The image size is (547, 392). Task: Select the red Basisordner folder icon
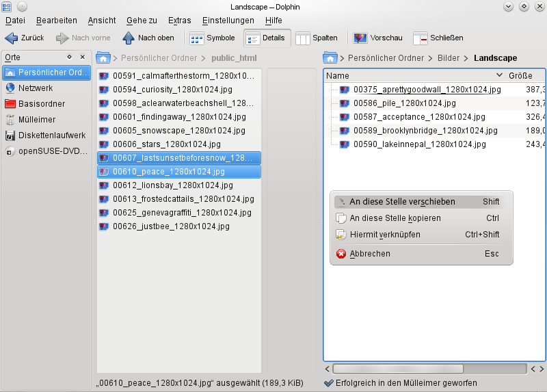click(x=10, y=104)
